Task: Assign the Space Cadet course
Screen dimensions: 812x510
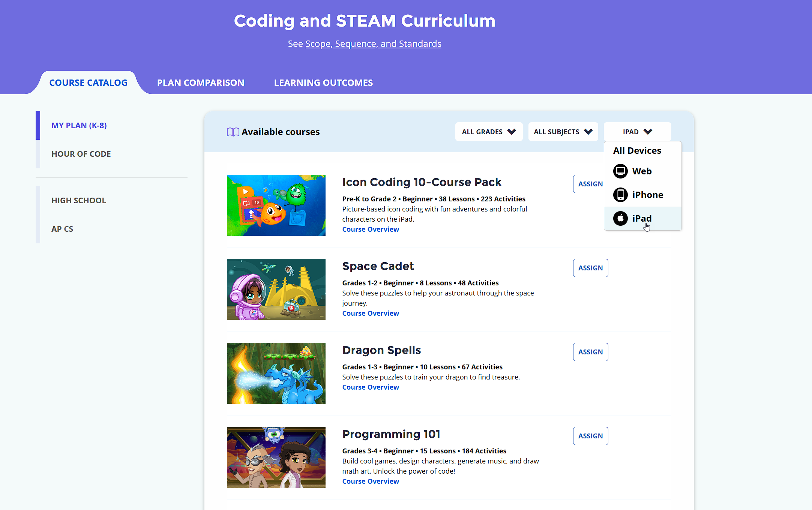Action: click(590, 268)
